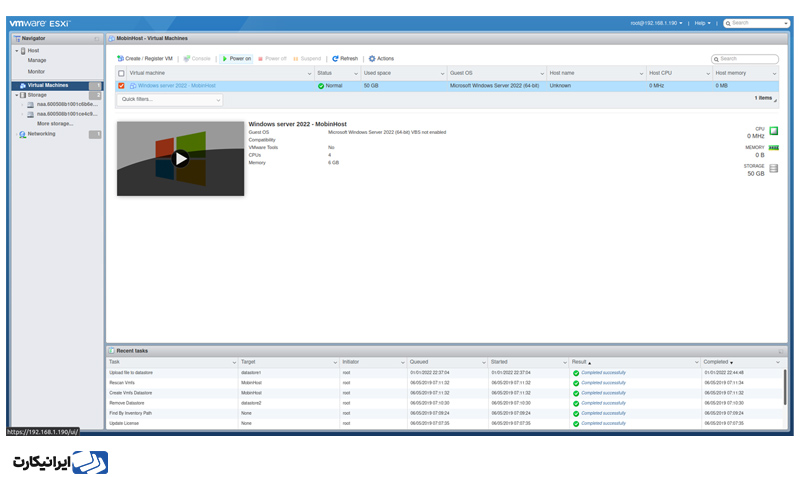This screenshot has width=800, height=477.
Task: Click the Console toolbar icon
Action: click(x=186, y=59)
